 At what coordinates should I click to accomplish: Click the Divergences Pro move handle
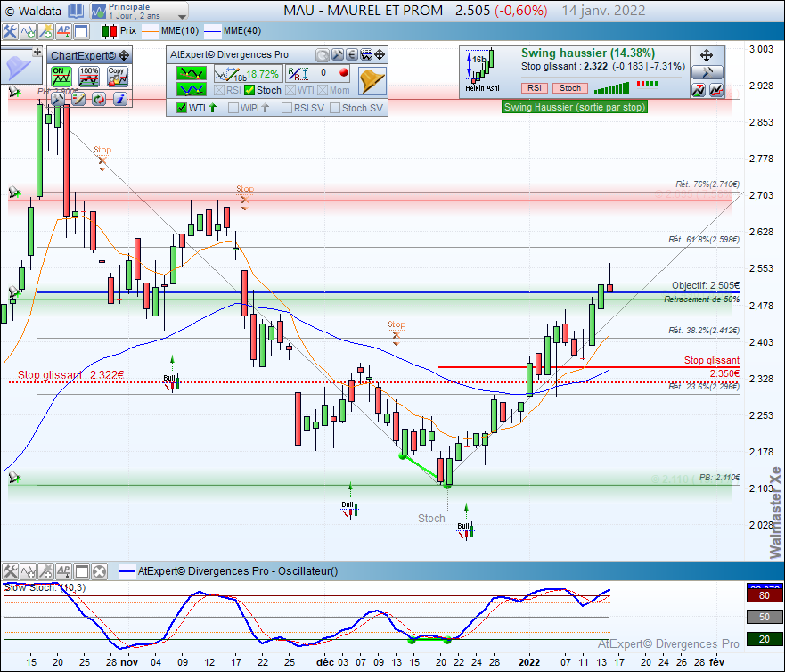tap(380, 54)
